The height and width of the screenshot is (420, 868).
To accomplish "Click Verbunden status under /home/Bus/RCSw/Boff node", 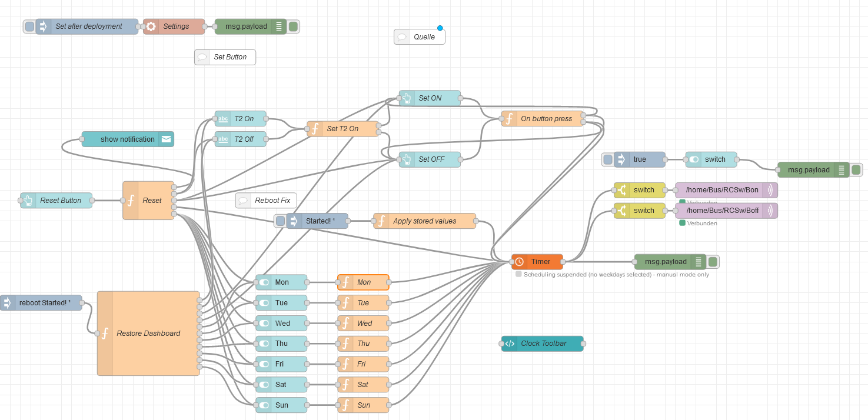I will click(701, 224).
